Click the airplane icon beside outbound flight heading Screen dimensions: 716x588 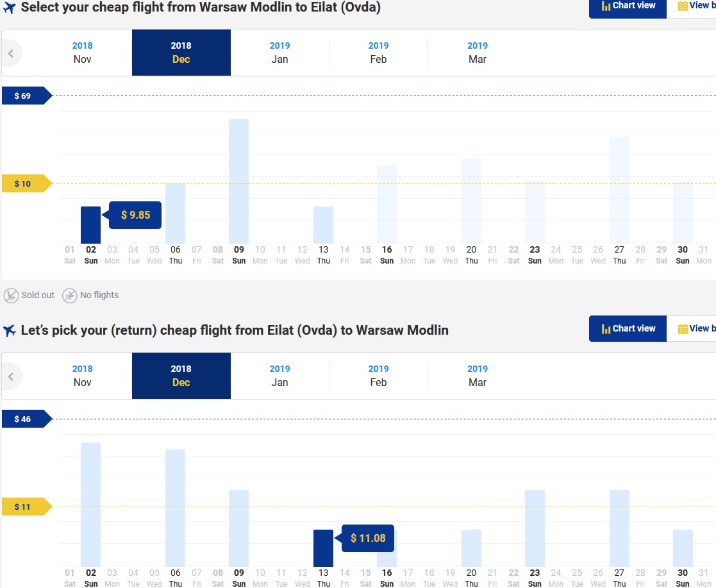pyautogui.click(x=9, y=8)
